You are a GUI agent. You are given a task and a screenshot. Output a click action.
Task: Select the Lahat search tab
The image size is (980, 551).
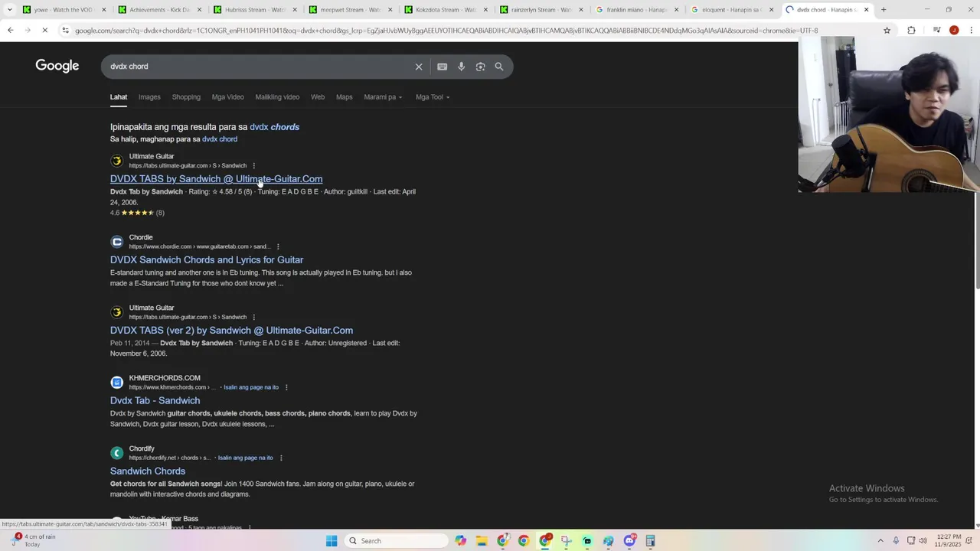(119, 97)
